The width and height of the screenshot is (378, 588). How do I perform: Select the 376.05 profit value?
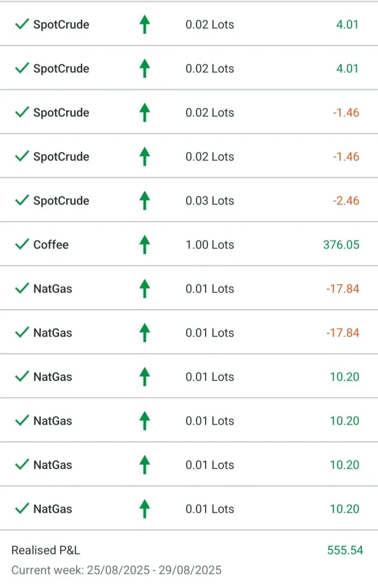coord(341,245)
